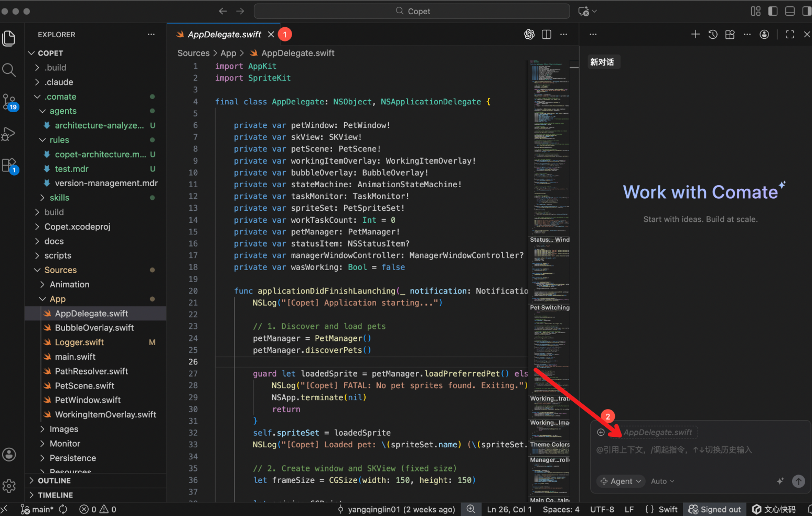Click Signed out in status bar
The height and width of the screenshot is (516, 812).
click(715, 509)
